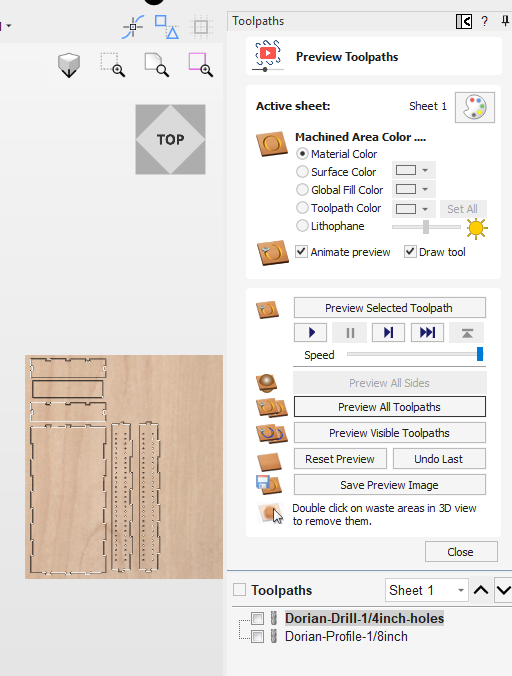
Task: Click the animate preview tool block icon
Action: pos(272,252)
